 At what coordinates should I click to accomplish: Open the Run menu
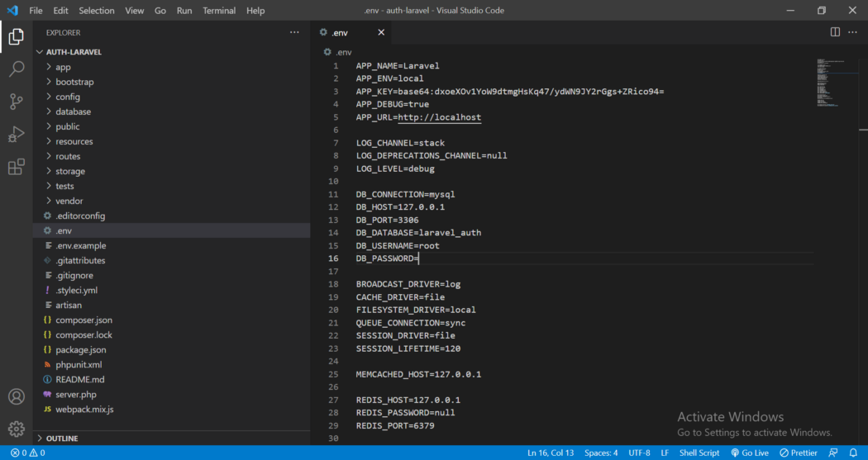coord(184,11)
